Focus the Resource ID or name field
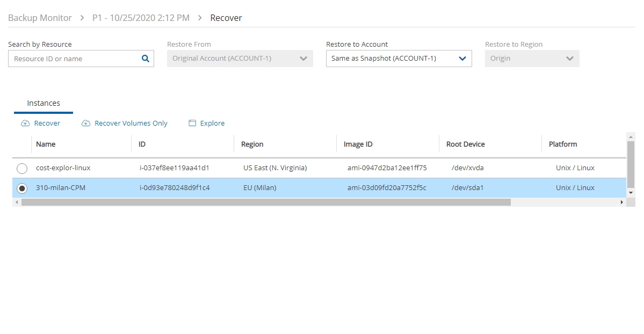Image resolution: width=644 pixels, height=334 pixels. (74, 59)
